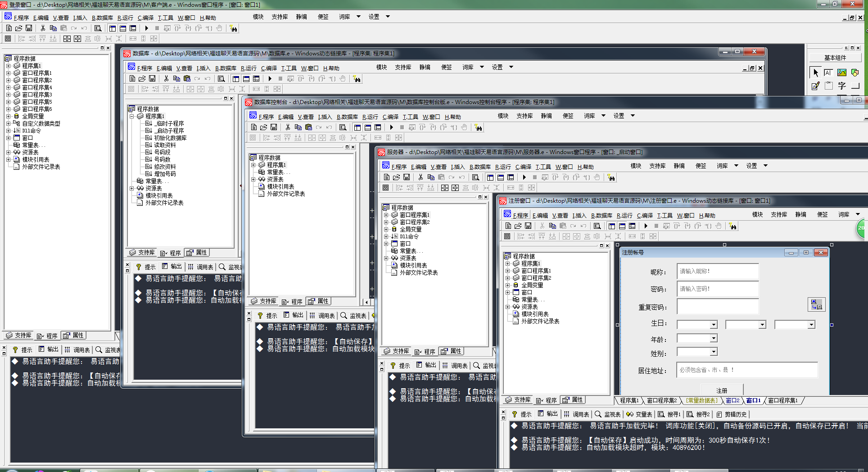The image size is (868, 472).
Task: Click the 注册 button on the form
Action: pyautogui.click(x=722, y=390)
